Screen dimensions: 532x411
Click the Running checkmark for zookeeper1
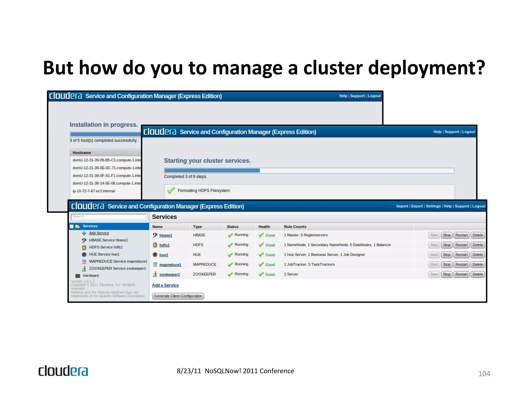(230, 274)
